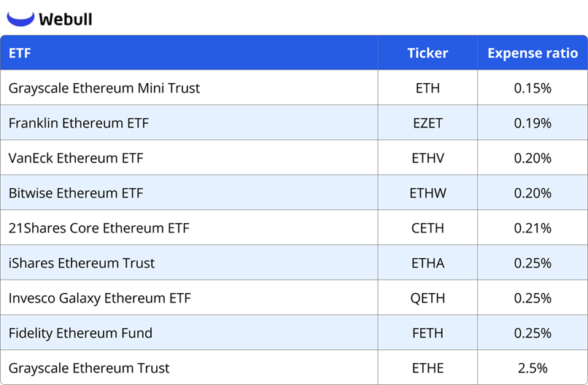The height and width of the screenshot is (385, 588).
Task: Select the 2.5% expense ratio value
Action: pyautogui.click(x=533, y=368)
